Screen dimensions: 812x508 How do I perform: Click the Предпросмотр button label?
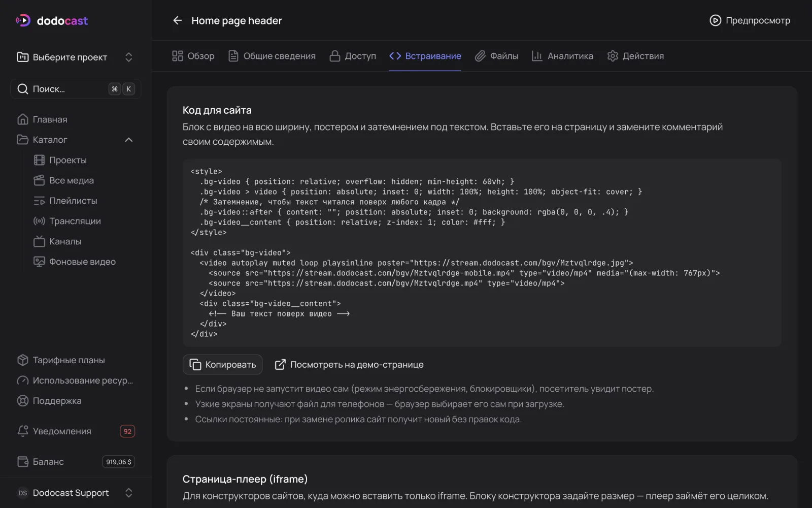(x=758, y=20)
